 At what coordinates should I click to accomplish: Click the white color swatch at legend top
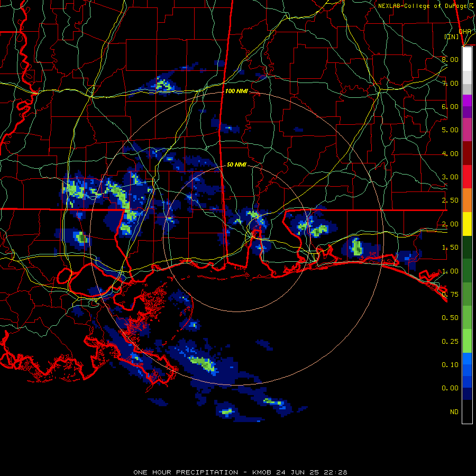point(467,59)
